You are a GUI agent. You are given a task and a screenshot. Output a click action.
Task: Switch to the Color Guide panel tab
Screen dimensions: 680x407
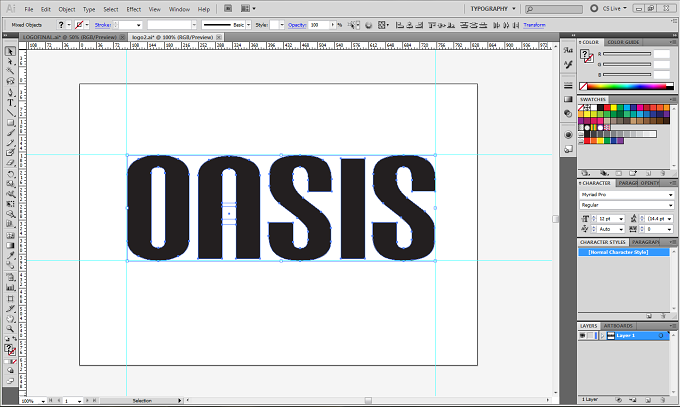623,42
